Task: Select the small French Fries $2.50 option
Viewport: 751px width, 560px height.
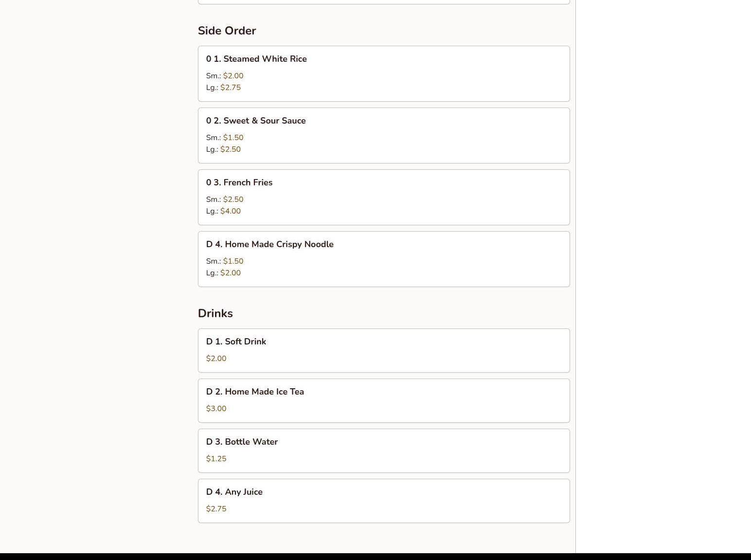Action: pos(233,199)
